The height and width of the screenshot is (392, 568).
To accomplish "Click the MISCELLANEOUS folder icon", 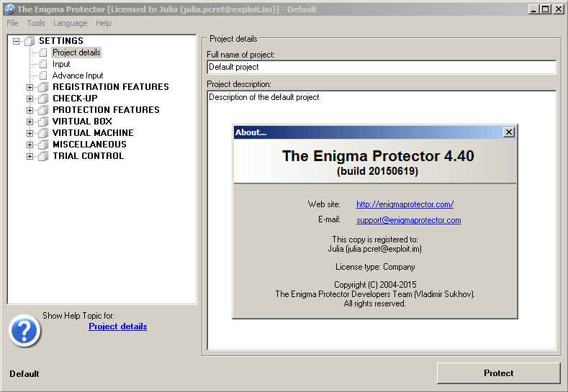I will 43,145.
